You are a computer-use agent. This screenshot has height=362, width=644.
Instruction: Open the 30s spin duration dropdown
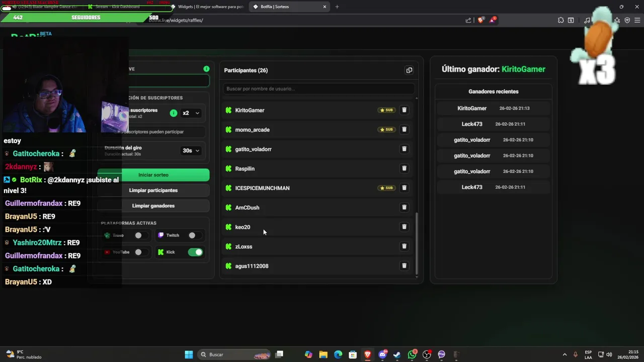point(191,150)
